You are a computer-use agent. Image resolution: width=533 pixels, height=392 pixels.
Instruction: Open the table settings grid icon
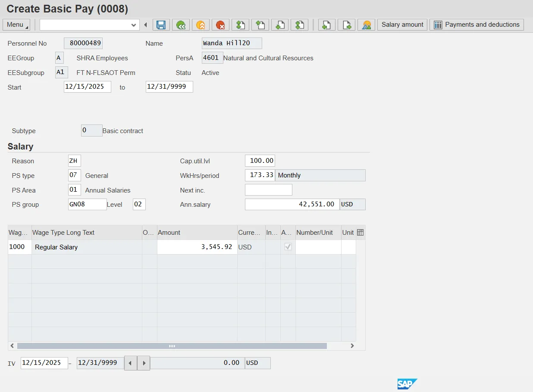[x=361, y=233]
